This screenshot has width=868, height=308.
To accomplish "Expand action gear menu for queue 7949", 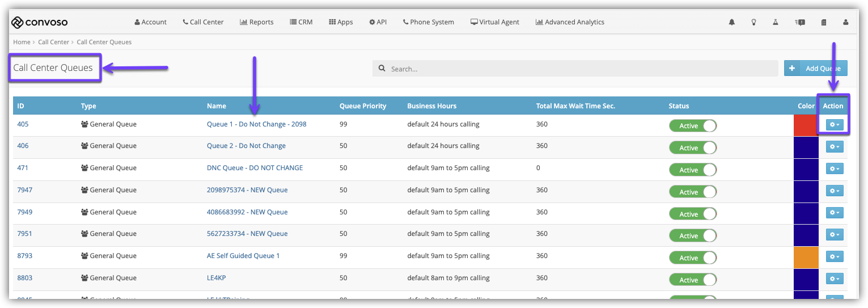I will 834,213.
